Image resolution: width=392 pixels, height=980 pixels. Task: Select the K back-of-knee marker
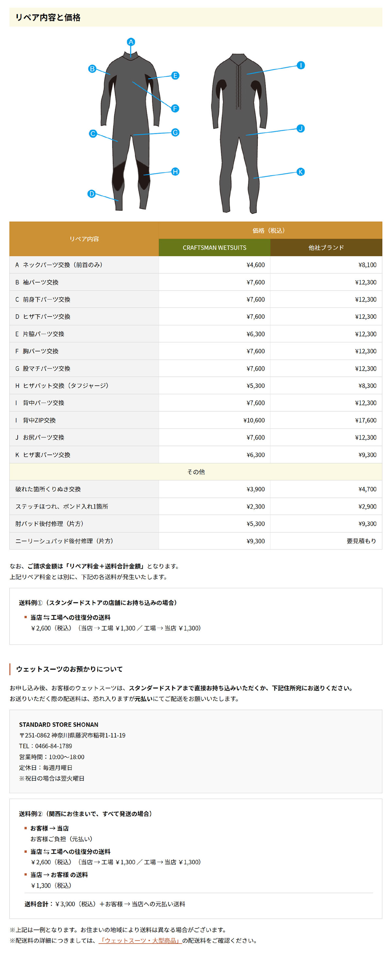pos(301,172)
